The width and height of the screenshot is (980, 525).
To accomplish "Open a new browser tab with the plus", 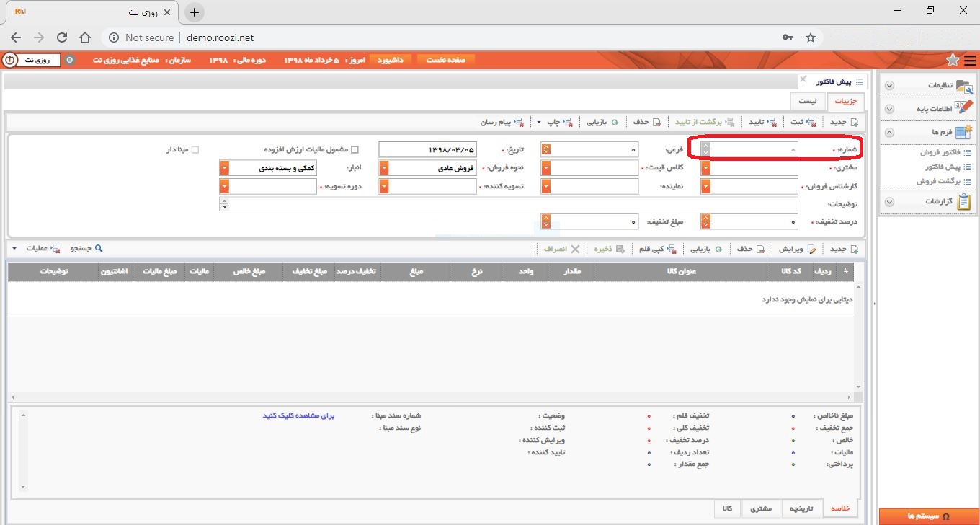I will (194, 12).
